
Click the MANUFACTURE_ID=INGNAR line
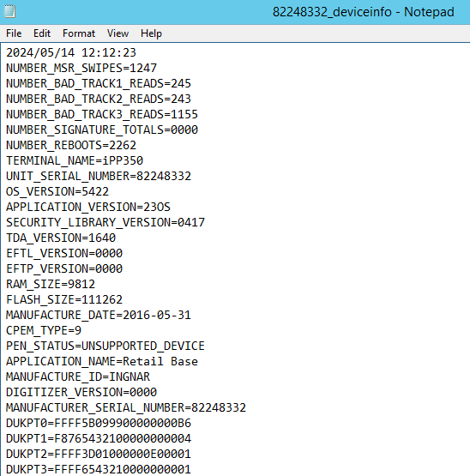tap(78, 377)
